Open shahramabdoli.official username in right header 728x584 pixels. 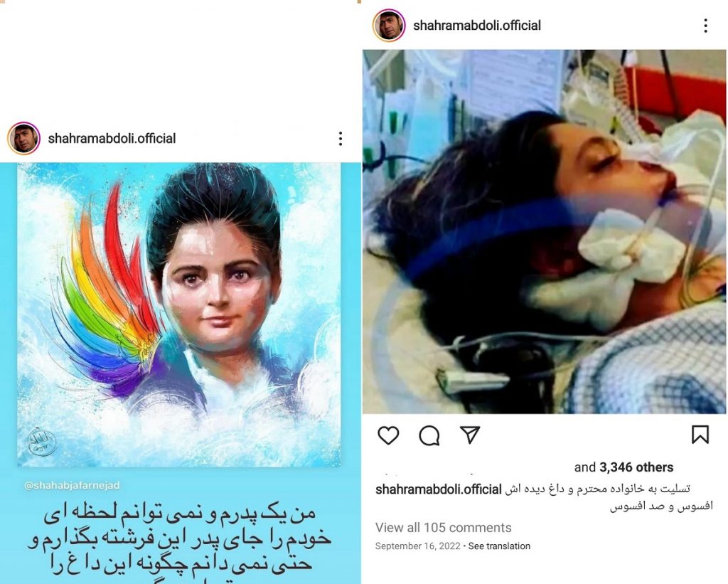click(477, 25)
